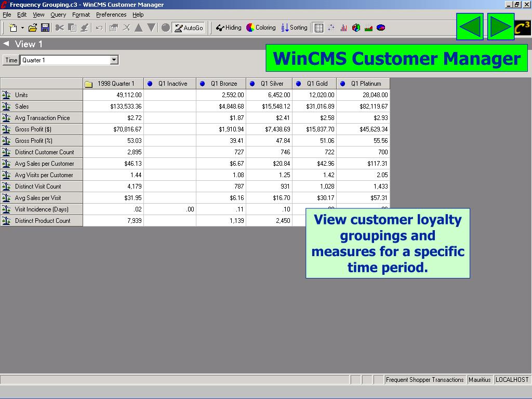Screen dimensions: 532x399
Task: Select the Q1 Gold column header
Action: coord(314,84)
